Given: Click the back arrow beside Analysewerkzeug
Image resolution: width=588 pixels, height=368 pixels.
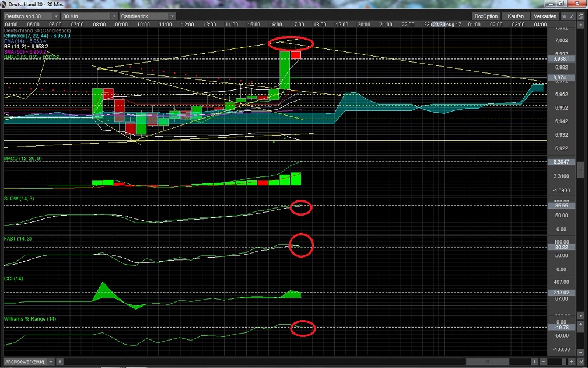Looking at the screenshot, I should [60, 362].
